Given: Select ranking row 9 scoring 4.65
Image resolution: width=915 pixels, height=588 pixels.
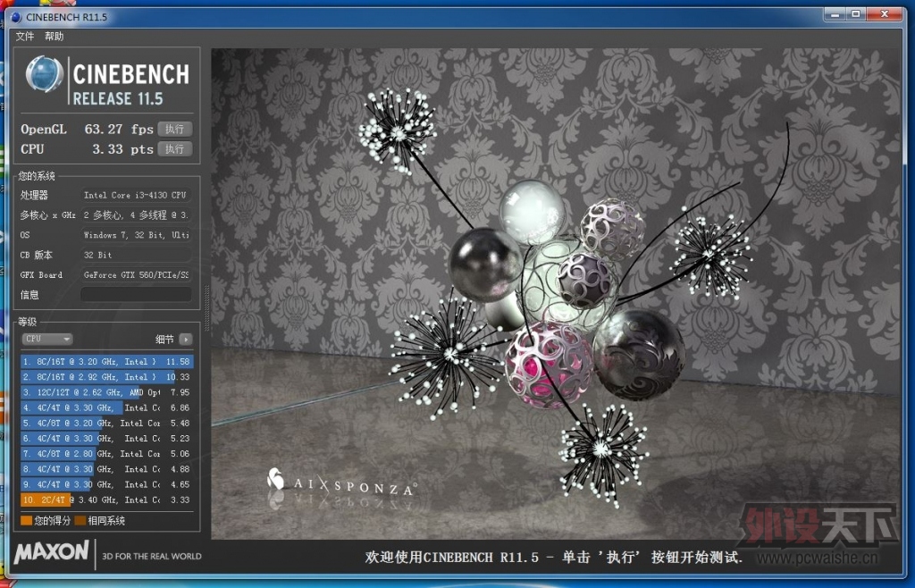Looking at the screenshot, I should click(107, 484).
